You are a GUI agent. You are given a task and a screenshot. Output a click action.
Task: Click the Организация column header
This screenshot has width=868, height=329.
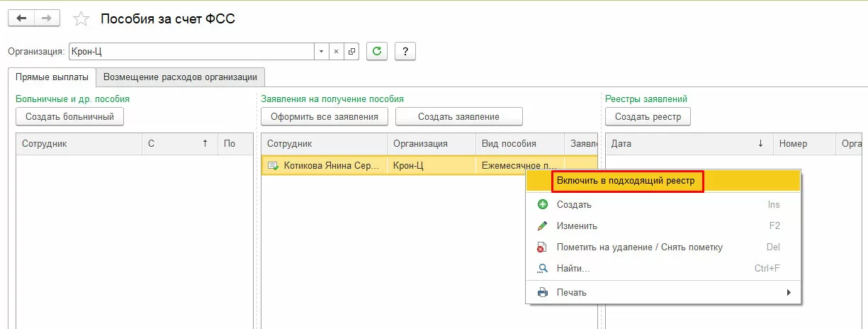432,143
